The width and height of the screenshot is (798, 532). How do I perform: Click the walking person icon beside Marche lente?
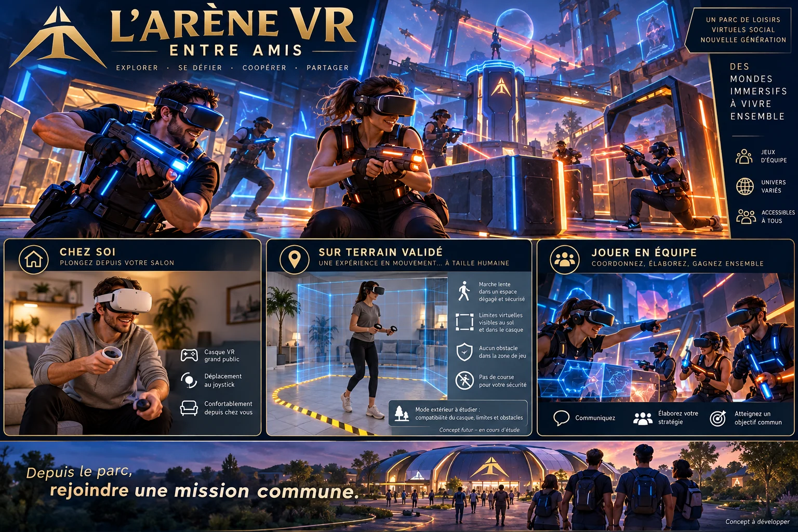464,291
